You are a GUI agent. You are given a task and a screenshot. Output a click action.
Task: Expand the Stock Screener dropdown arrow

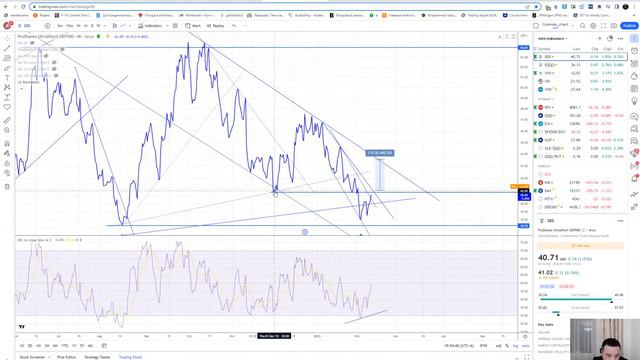(49, 357)
